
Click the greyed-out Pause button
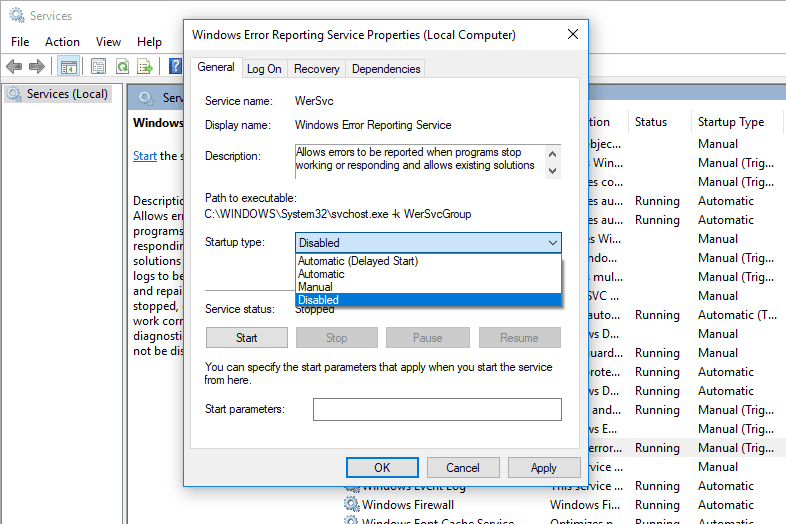point(428,337)
